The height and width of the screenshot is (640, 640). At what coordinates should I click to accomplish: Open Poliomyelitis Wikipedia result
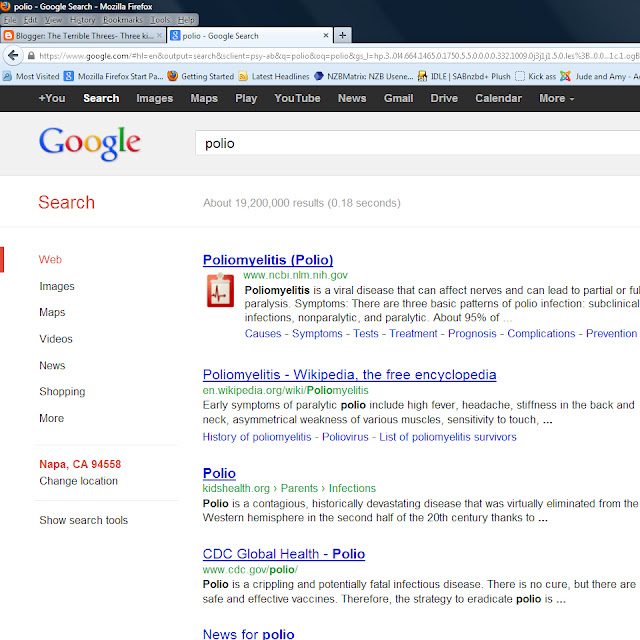pos(349,375)
